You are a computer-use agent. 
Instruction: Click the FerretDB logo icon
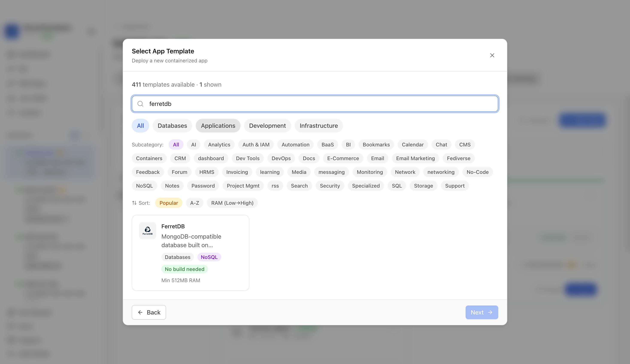pyautogui.click(x=147, y=231)
